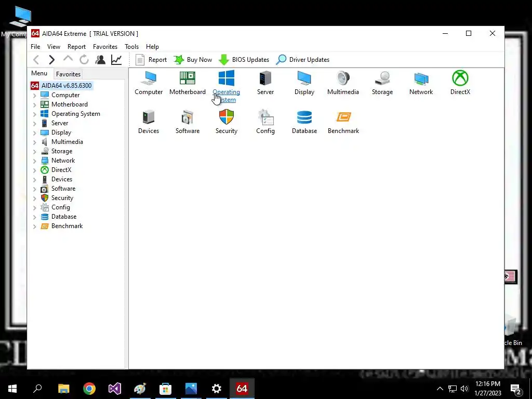
Task: Select Software in the sidebar tree
Action: pyautogui.click(x=63, y=188)
